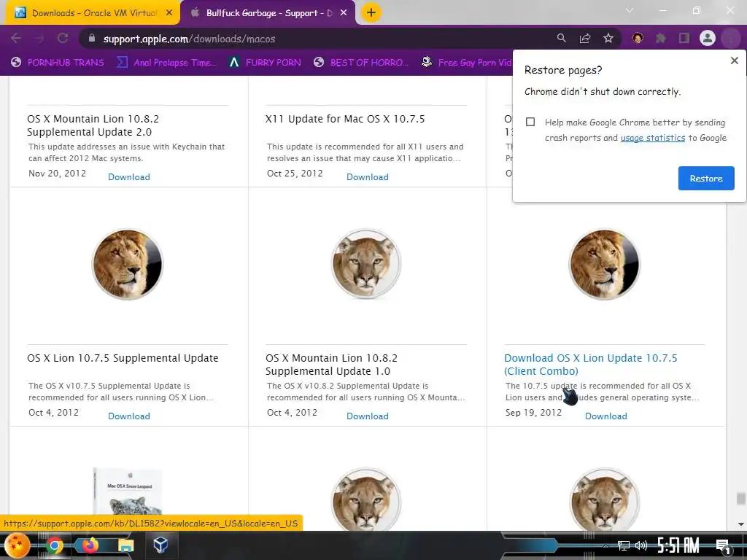Click the padlock site info icon
Image resolution: width=747 pixels, height=560 pixels.
(92, 38)
